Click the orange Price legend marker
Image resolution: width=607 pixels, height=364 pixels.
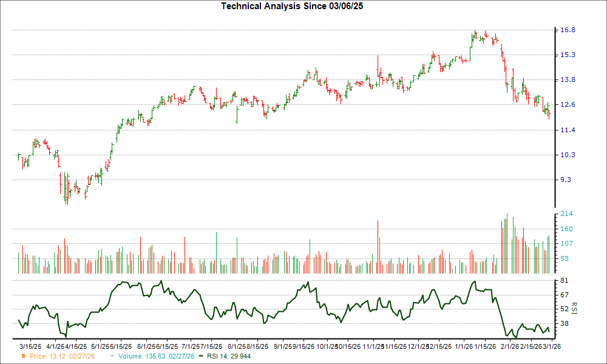pos(23,357)
